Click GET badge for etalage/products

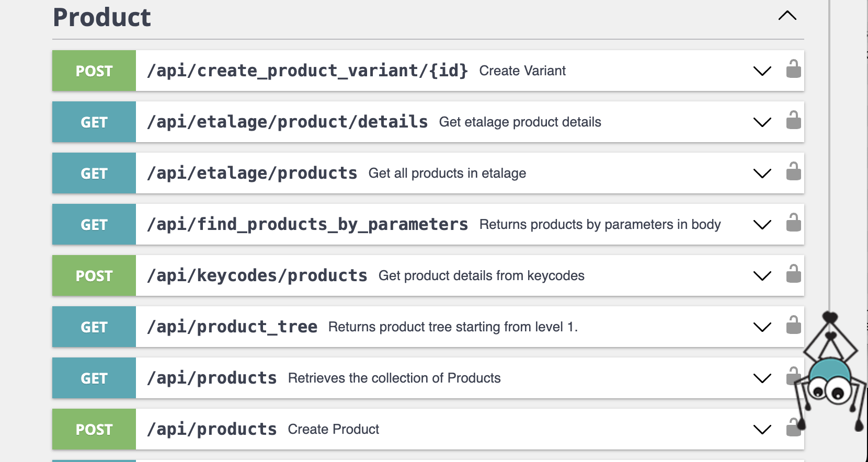point(94,174)
